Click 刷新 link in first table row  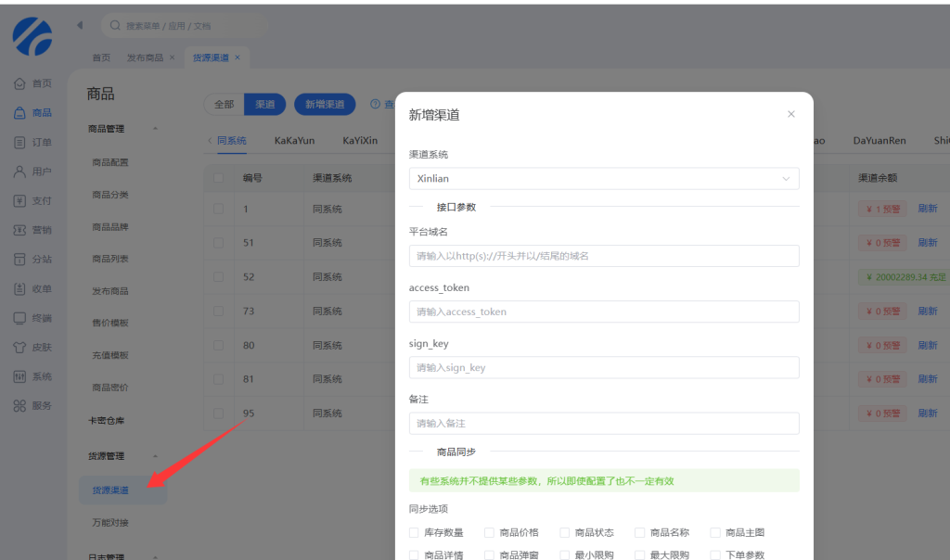pos(927,209)
